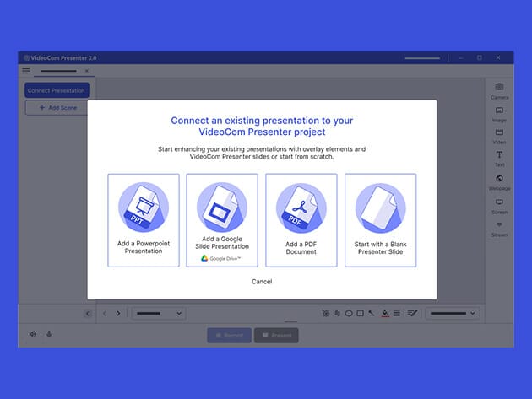Select the Text tool
Viewport: 532px width, 399px height.
pos(499,157)
